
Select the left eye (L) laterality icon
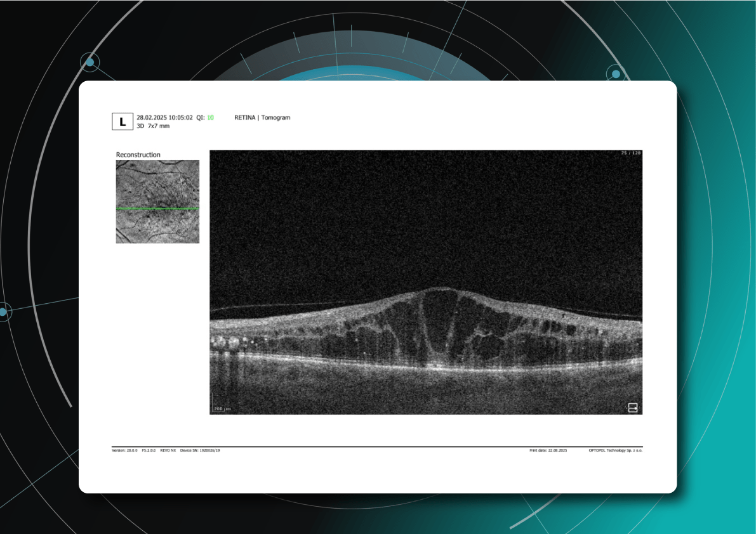[x=123, y=121]
